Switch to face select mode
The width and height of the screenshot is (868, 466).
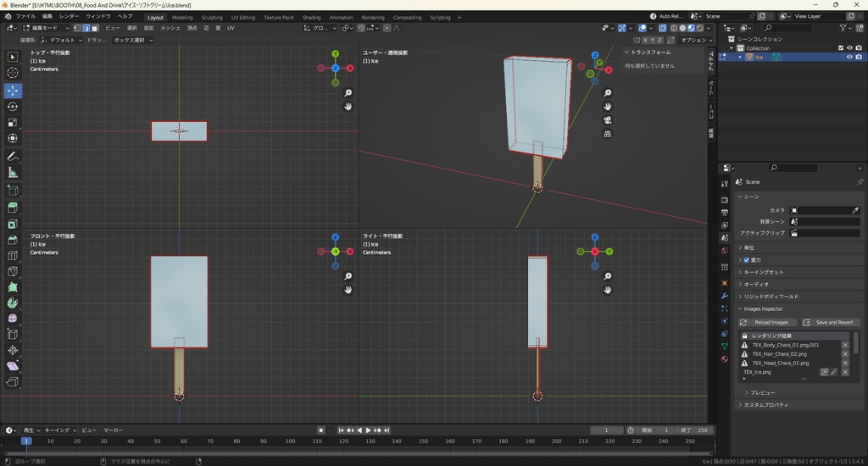(93, 28)
